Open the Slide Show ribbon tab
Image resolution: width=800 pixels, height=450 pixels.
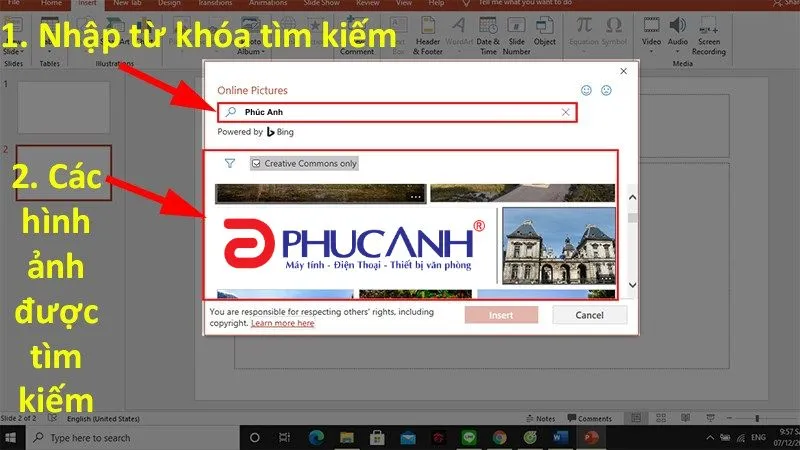[321, 3]
